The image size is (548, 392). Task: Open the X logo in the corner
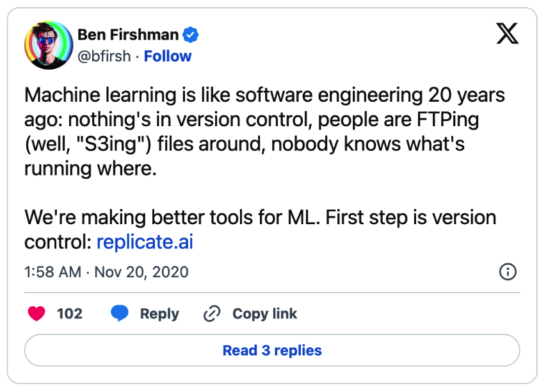tap(508, 33)
